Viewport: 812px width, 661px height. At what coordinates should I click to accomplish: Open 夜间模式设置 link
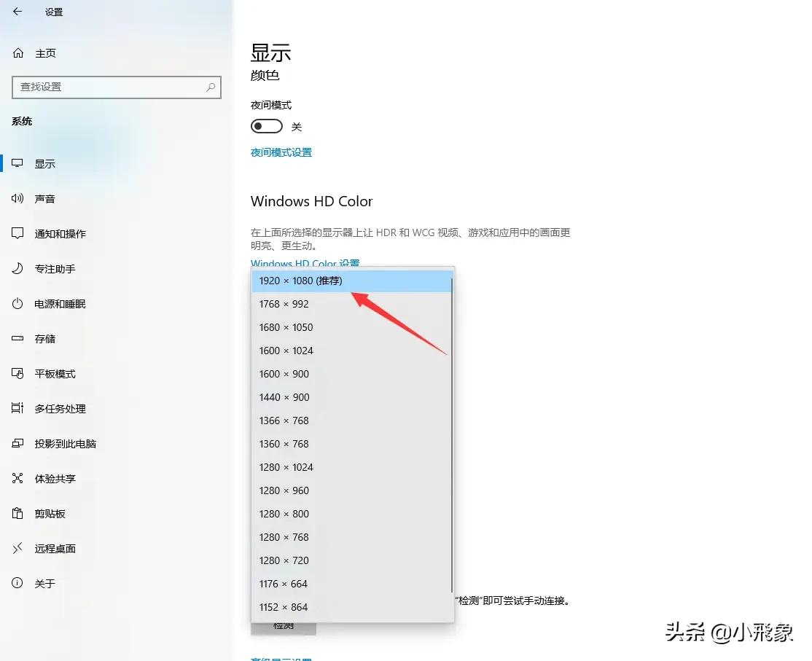click(x=281, y=152)
